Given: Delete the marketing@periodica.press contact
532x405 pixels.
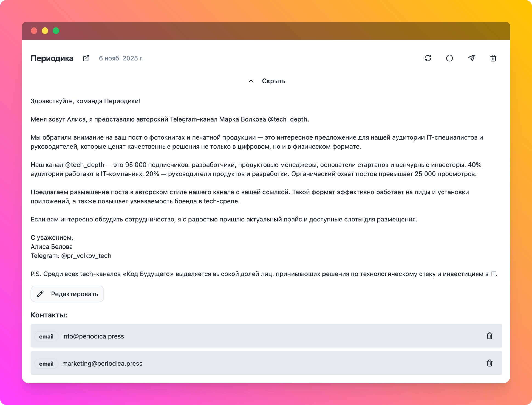Looking at the screenshot, I should pos(489,363).
